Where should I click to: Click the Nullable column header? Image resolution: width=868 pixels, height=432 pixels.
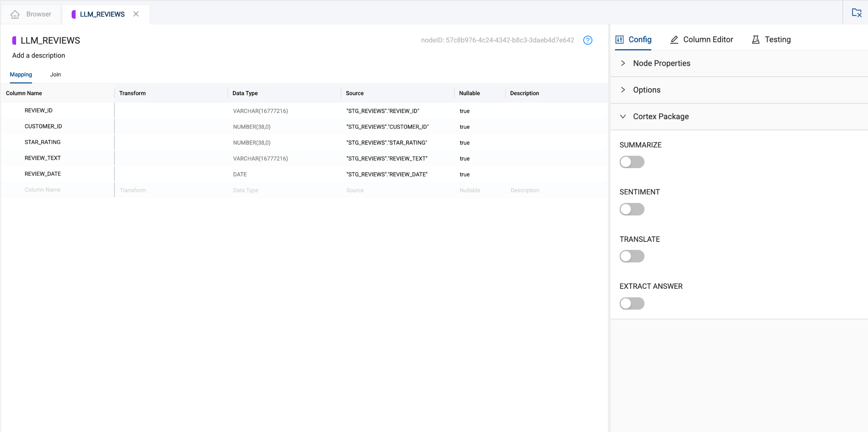tap(470, 93)
